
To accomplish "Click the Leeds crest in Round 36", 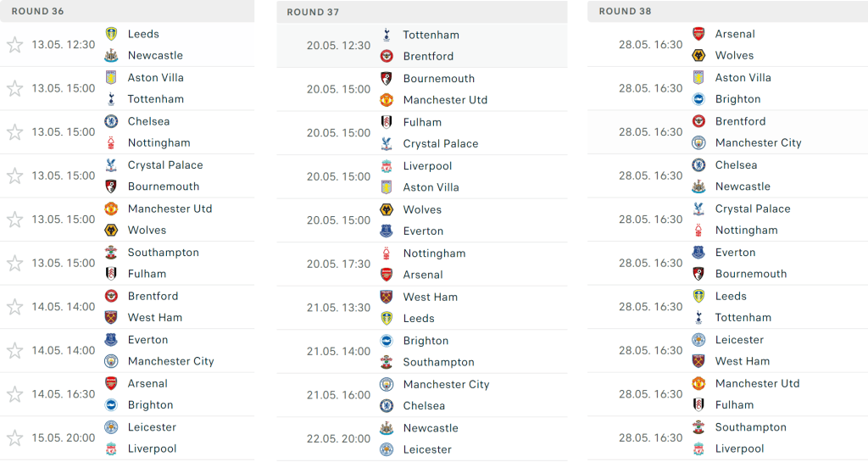I will [111, 34].
